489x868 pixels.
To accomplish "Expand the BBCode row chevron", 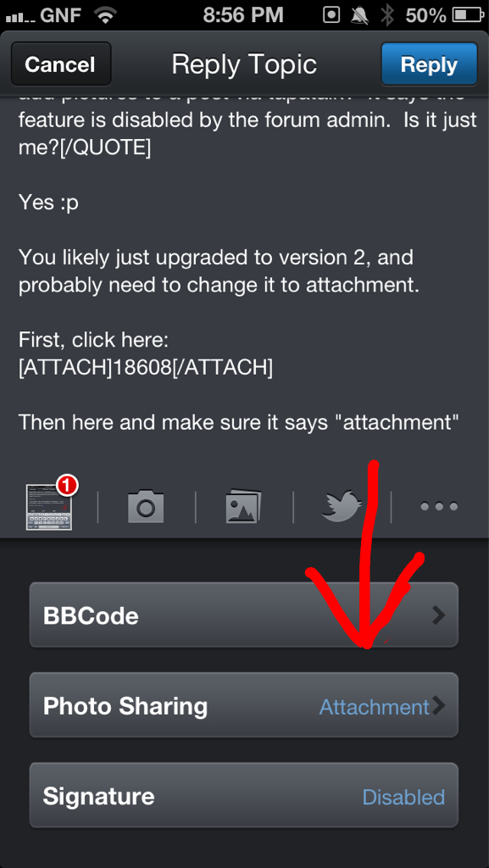I will pyautogui.click(x=439, y=615).
